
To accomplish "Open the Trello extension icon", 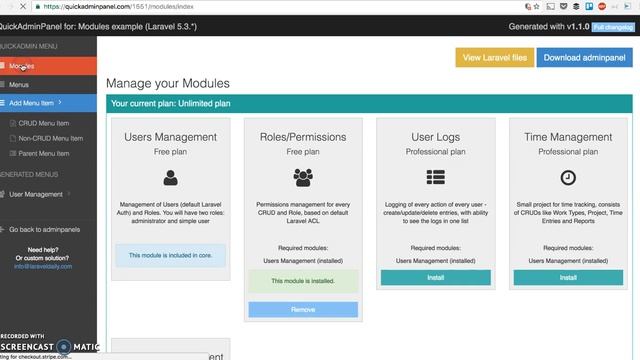I will [x=589, y=7].
